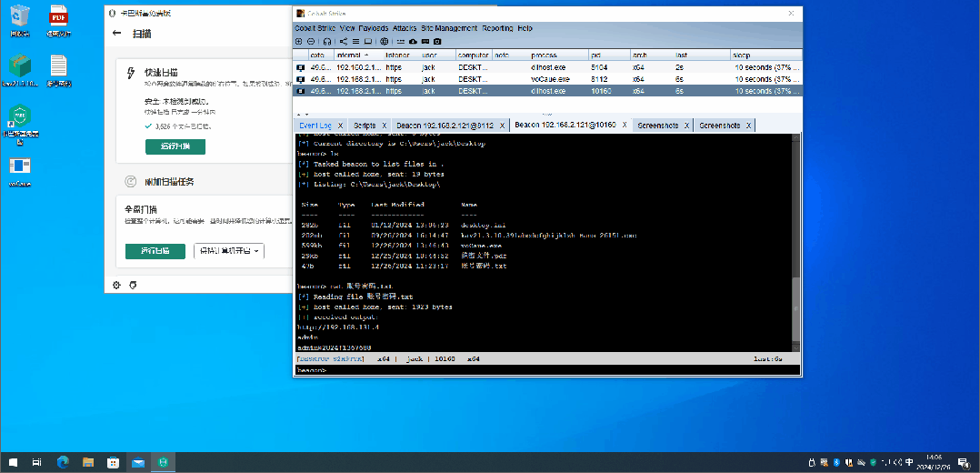Show the pivot graph view icon
The width and height of the screenshot is (980, 473).
coord(343,41)
